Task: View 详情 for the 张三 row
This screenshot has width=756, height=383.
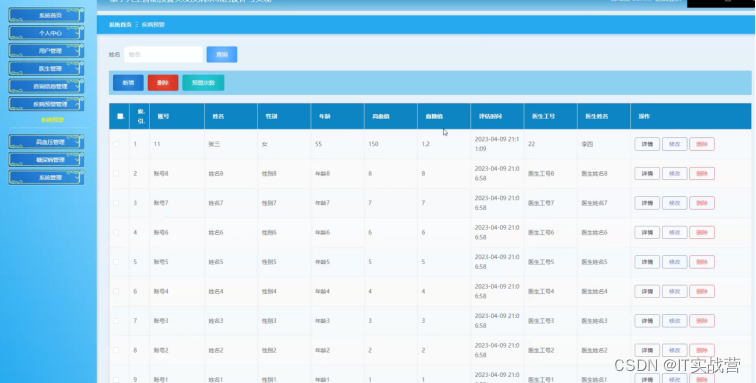Action: click(x=647, y=144)
